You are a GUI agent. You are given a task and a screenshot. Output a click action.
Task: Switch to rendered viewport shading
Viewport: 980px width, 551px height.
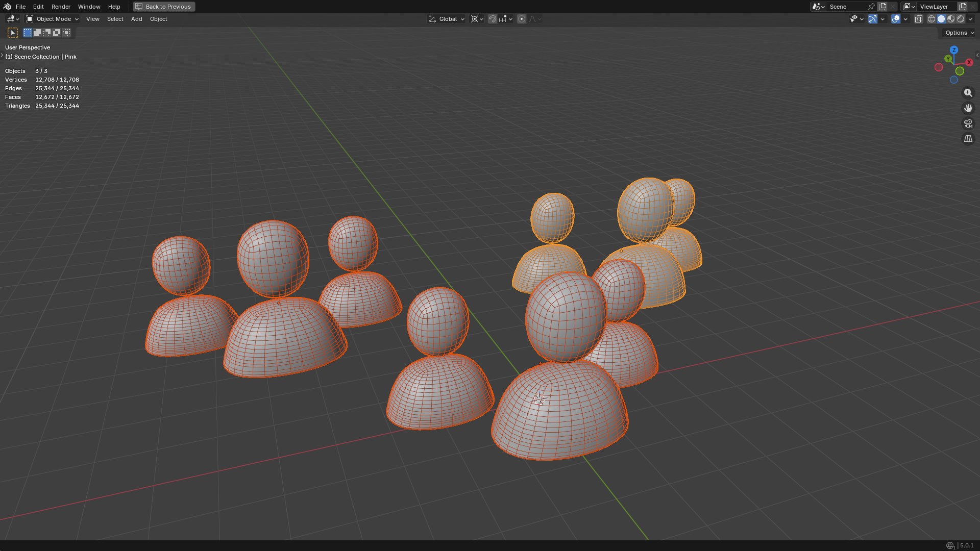pos(961,19)
